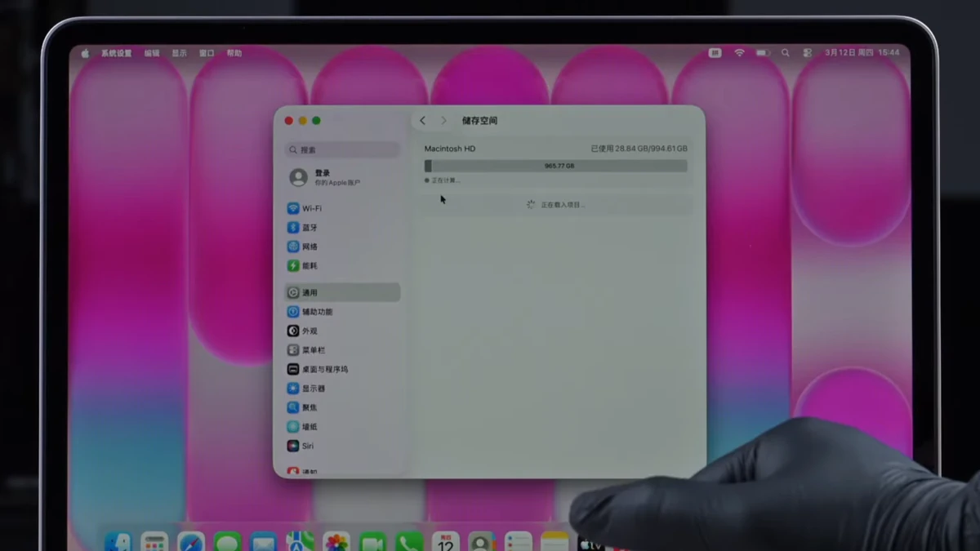
Task: Open 辅助功能 accessibility settings
Action: (x=342, y=312)
